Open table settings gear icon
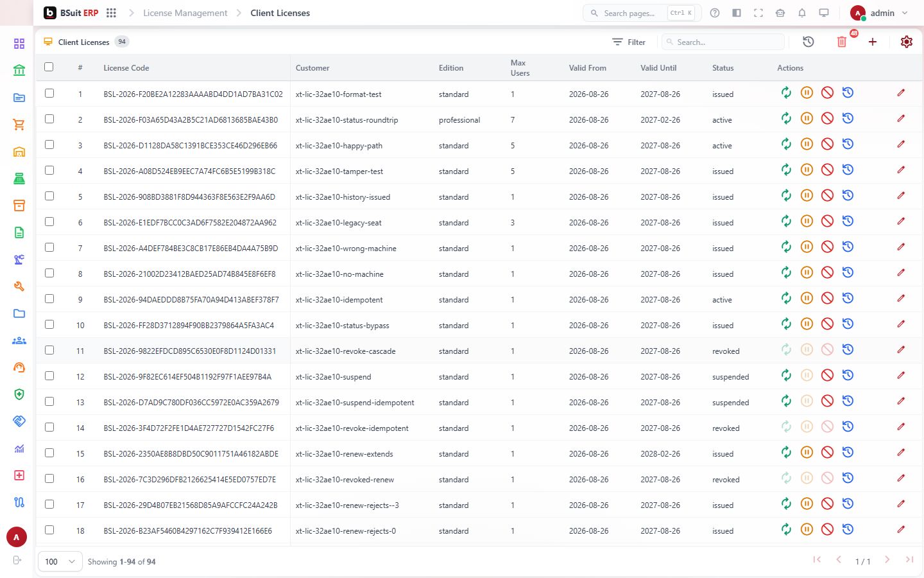The height and width of the screenshot is (578, 924). coord(907,42)
